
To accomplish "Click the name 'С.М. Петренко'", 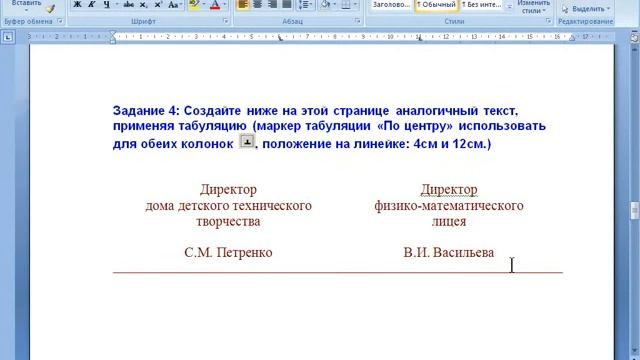I will coord(228,252).
